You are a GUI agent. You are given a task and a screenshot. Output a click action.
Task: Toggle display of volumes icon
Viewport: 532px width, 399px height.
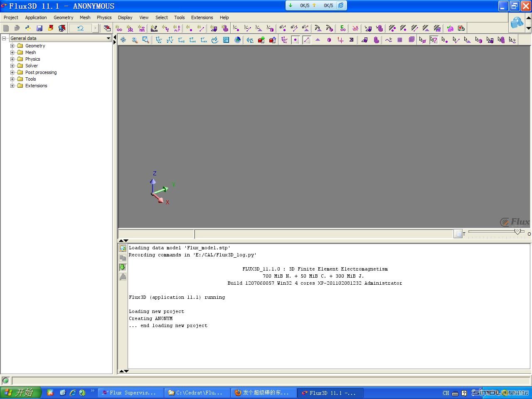coord(329,40)
